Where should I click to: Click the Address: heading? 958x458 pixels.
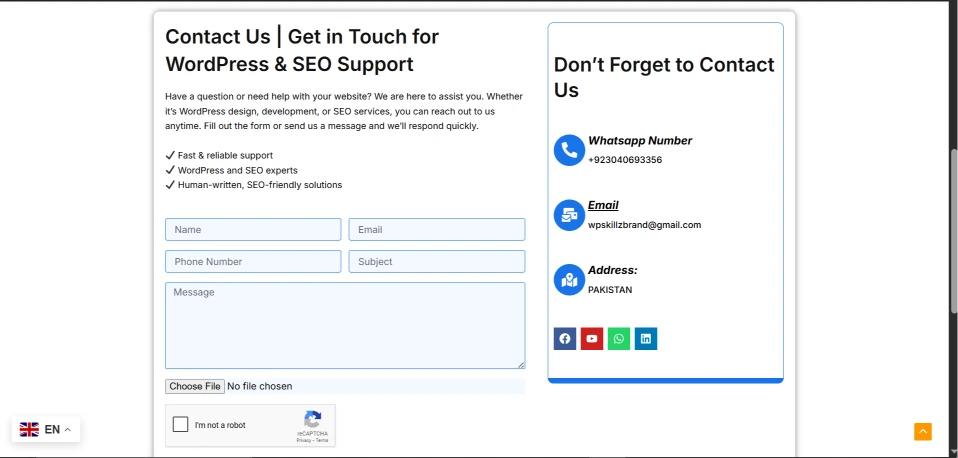point(613,270)
